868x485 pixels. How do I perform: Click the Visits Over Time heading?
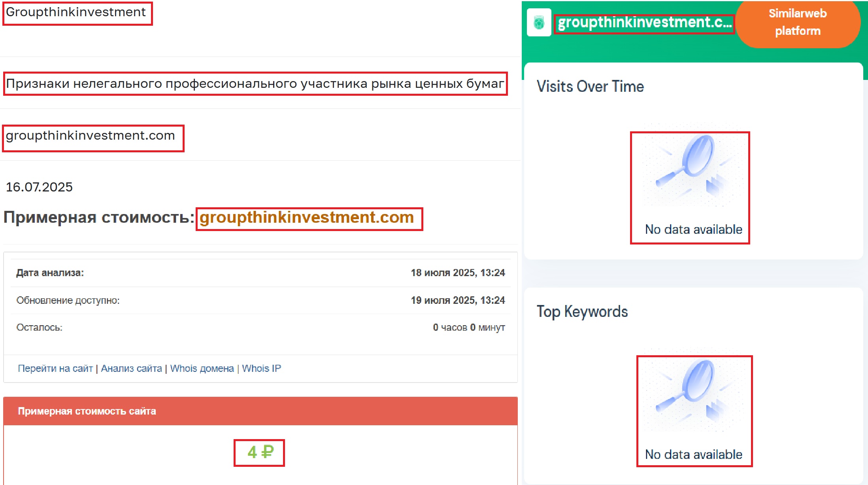click(590, 86)
